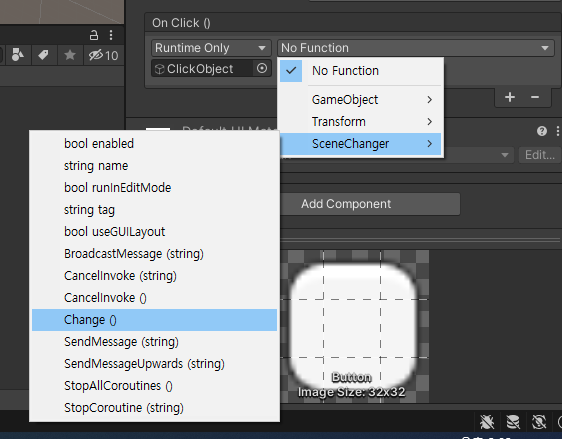Select string tag in function list
The image size is (562, 439).
(154, 210)
